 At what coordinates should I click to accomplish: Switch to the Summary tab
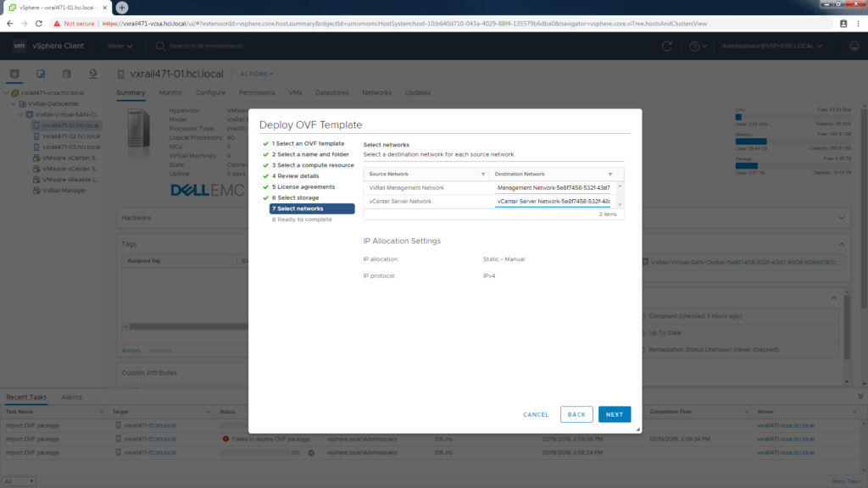pyautogui.click(x=131, y=93)
